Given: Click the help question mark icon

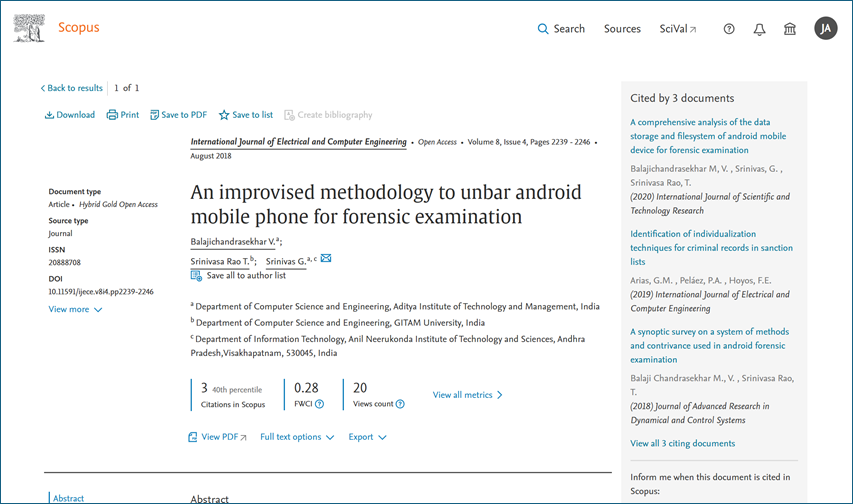Looking at the screenshot, I should (729, 29).
